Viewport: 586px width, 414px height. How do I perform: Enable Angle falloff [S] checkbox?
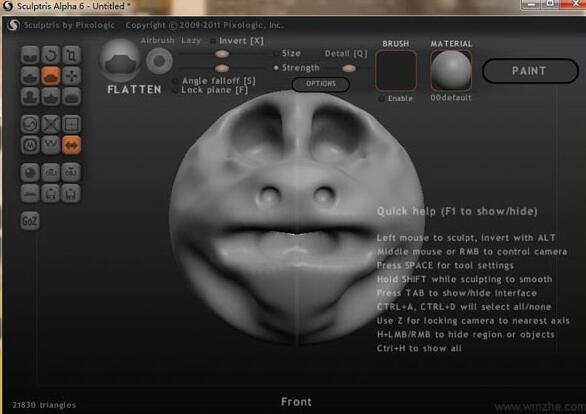click(175, 81)
